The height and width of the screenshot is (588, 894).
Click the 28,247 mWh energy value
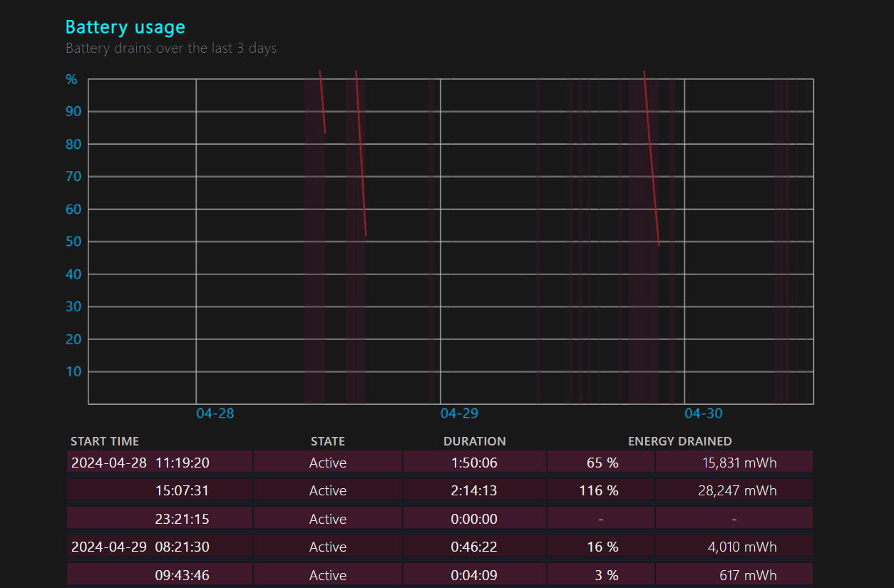point(739,490)
